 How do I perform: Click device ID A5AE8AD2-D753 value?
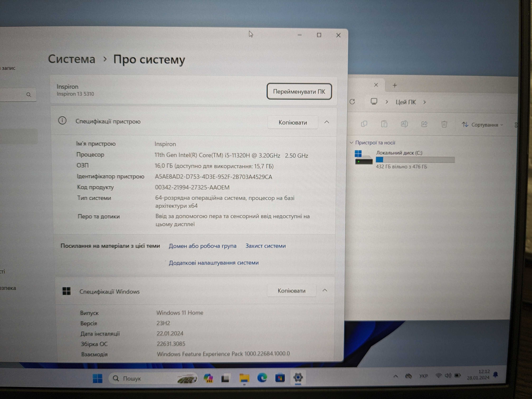tap(213, 177)
